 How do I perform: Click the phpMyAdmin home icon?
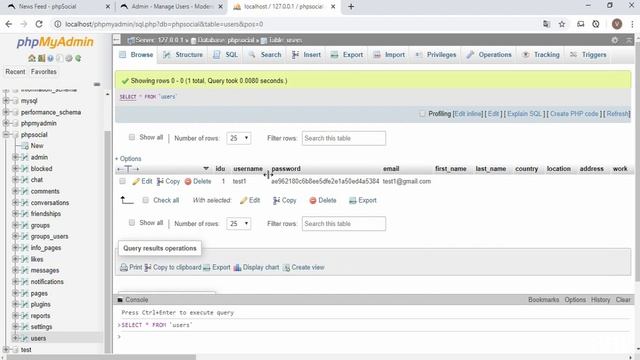coord(31,58)
